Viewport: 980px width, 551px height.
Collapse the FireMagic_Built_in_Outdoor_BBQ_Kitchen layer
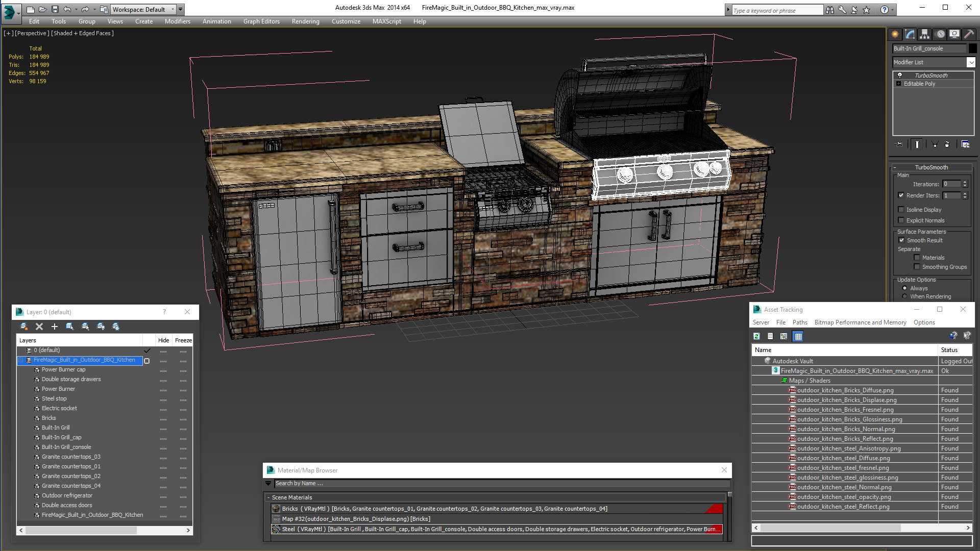point(21,360)
